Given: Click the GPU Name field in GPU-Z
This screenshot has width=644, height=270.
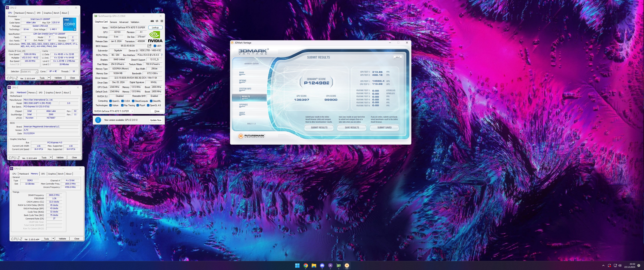Looking at the screenshot, I should (x=127, y=28).
